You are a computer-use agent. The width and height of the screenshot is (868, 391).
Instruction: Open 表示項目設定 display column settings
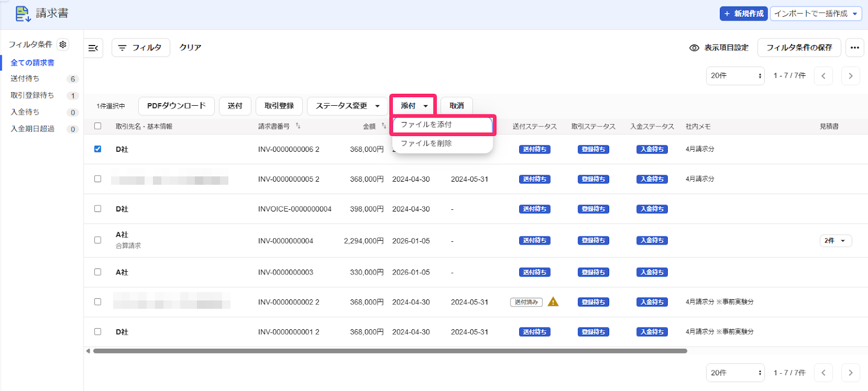pos(719,48)
